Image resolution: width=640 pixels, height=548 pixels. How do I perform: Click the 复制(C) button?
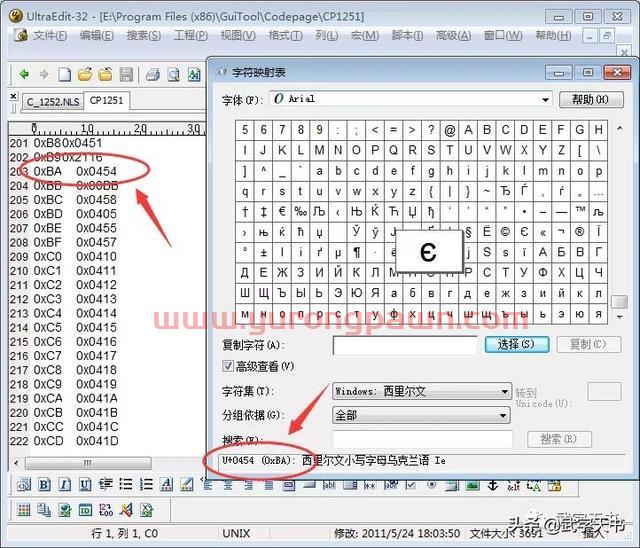pos(589,344)
